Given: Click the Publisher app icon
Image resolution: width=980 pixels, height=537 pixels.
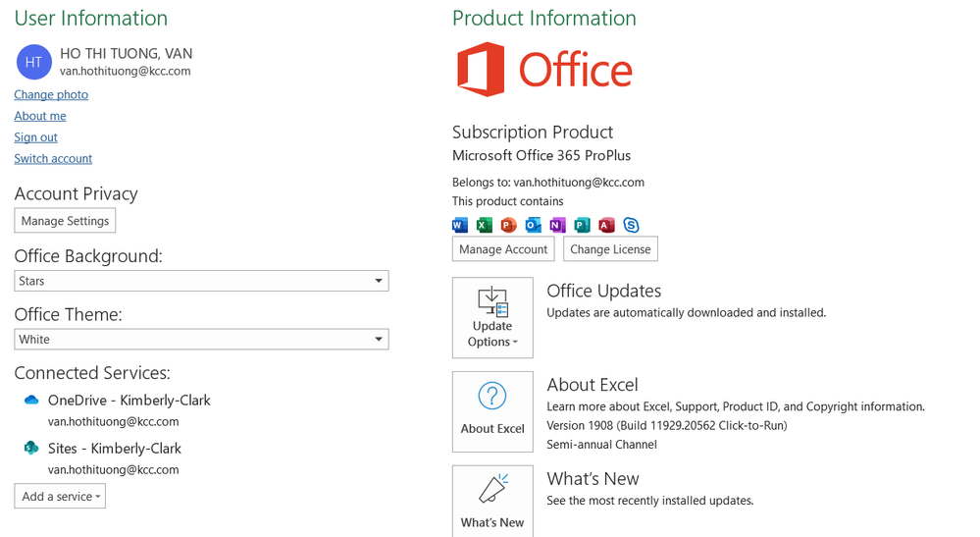Looking at the screenshot, I should pos(582,225).
